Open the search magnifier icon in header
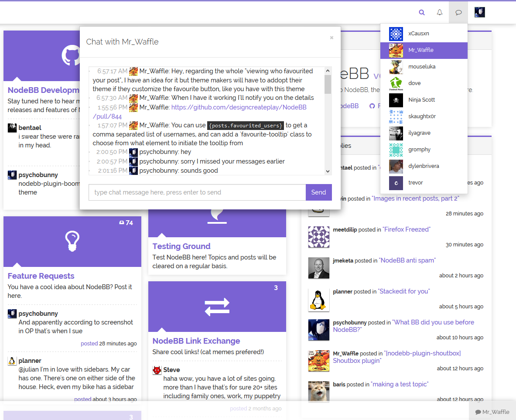 tap(421, 13)
